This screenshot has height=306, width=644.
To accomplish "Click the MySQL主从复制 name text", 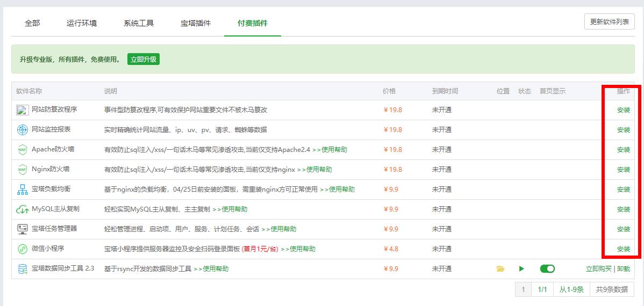I will (x=55, y=209).
